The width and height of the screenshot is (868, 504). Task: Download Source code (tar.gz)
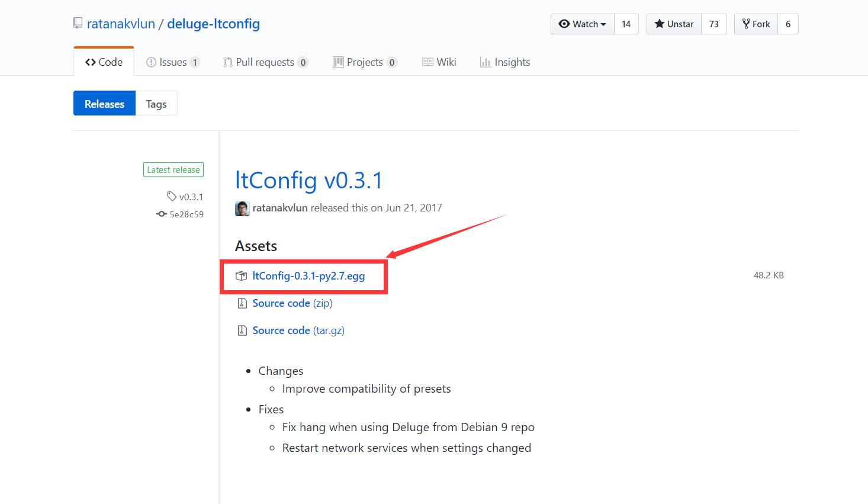298,330
